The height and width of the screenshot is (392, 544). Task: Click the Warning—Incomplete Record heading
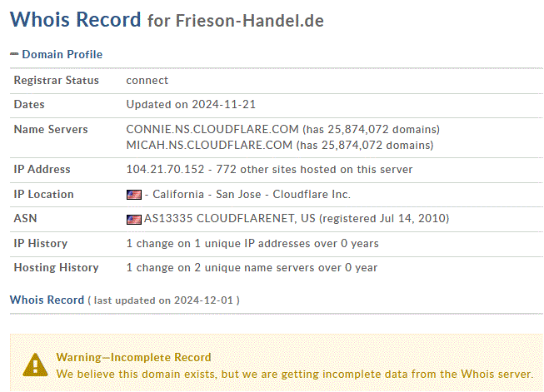coord(133,357)
